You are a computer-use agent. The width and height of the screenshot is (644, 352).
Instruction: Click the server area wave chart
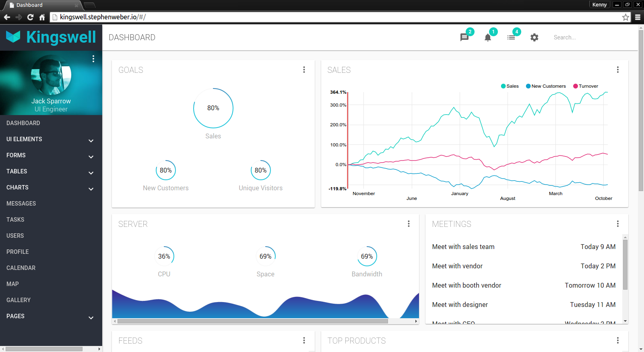pos(266,304)
